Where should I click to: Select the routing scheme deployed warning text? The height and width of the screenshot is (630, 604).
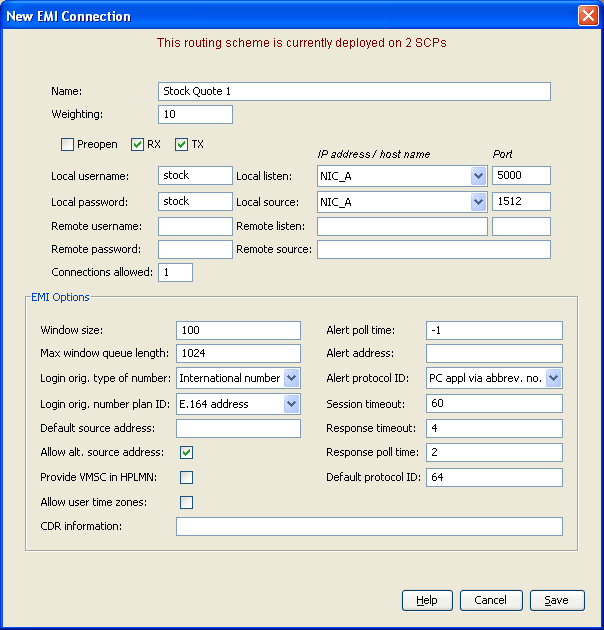301,43
